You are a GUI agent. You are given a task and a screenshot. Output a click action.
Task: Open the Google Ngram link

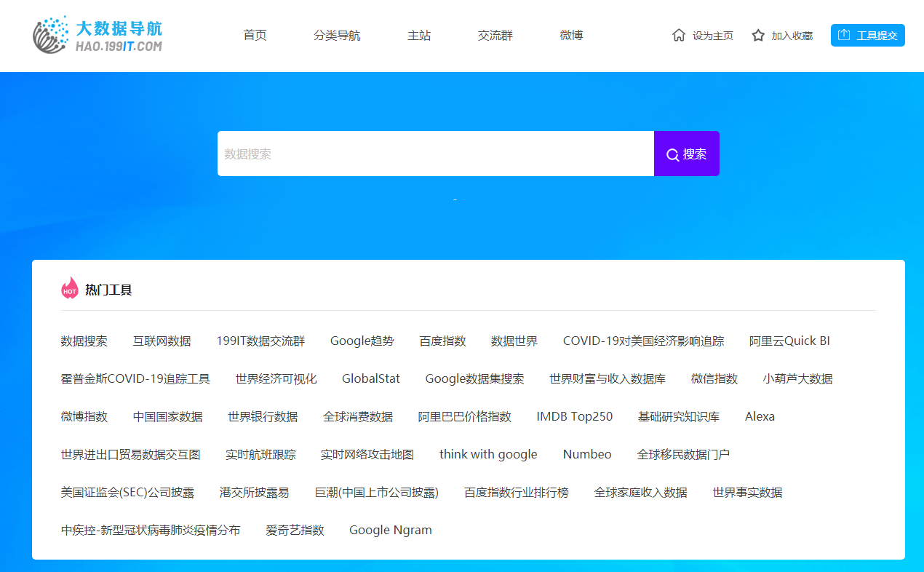(390, 530)
